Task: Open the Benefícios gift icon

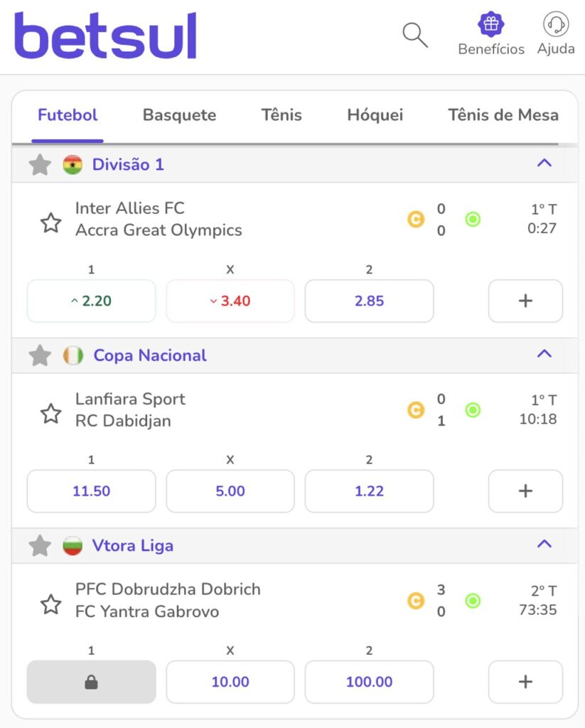Action: coord(490,23)
